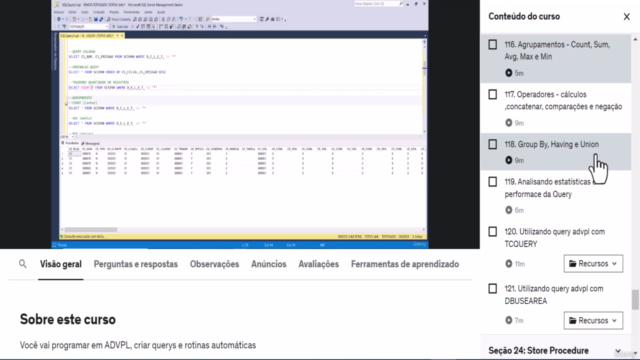Switch to the Visão geral tab
Viewport: 640px width, 360px height.
[x=61, y=264]
